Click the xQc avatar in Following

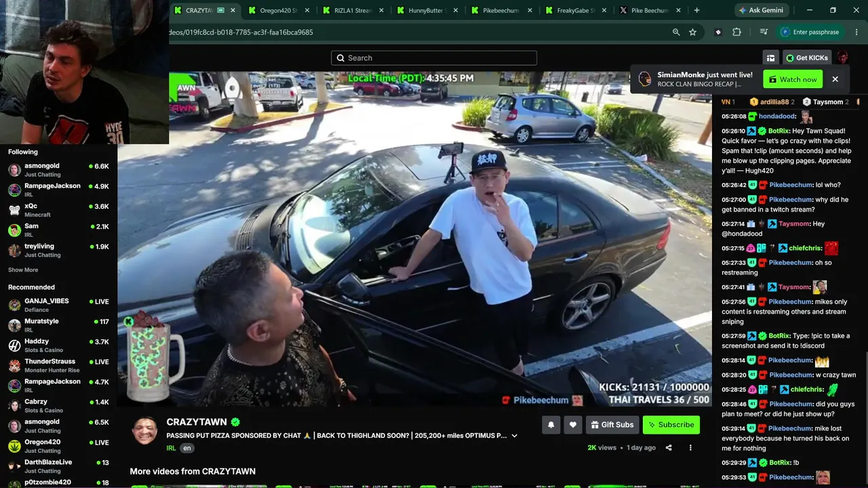point(14,210)
